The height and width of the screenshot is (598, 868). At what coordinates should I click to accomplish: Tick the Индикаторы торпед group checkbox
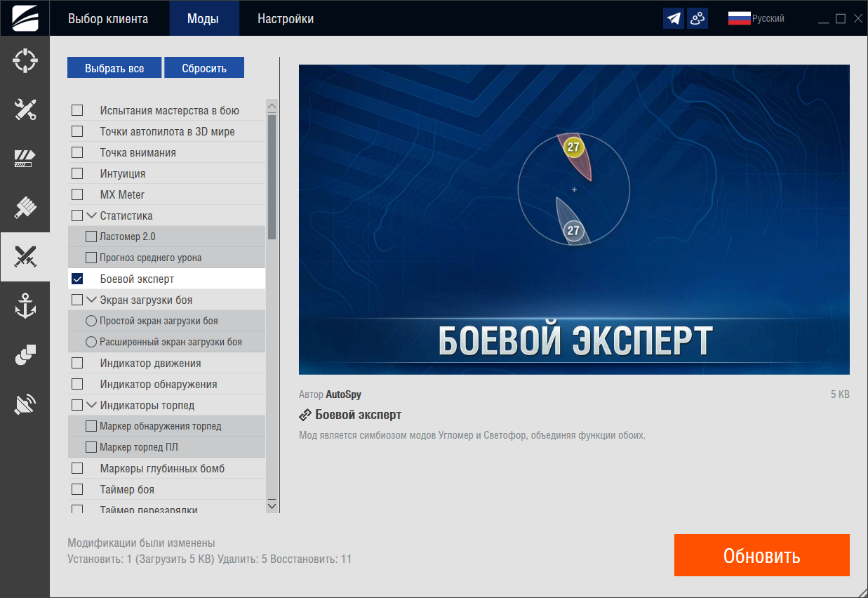tap(77, 405)
